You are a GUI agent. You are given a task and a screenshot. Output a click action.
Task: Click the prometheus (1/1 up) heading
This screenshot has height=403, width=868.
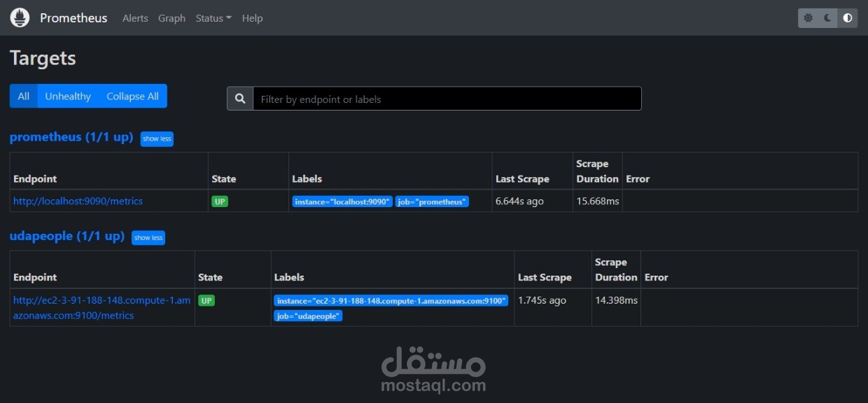71,137
